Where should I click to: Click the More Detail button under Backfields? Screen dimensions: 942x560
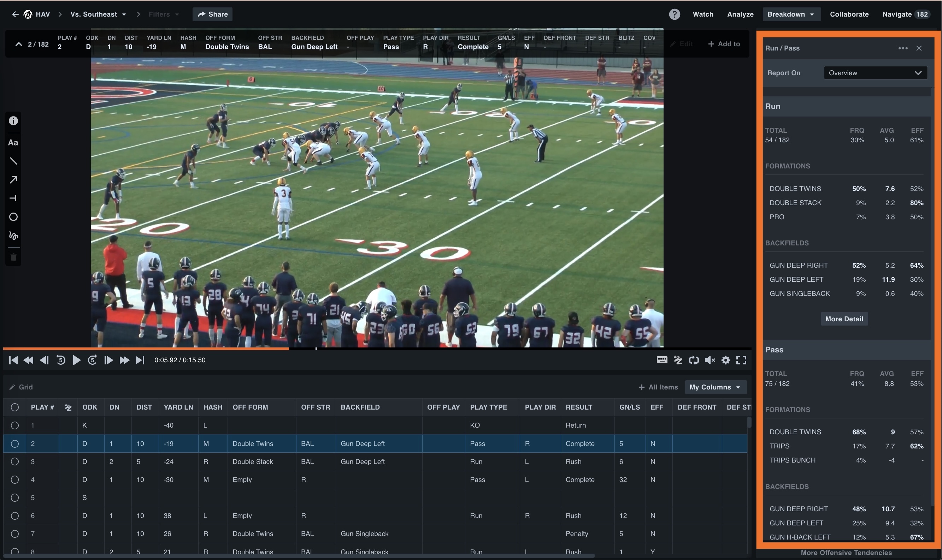[844, 318]
